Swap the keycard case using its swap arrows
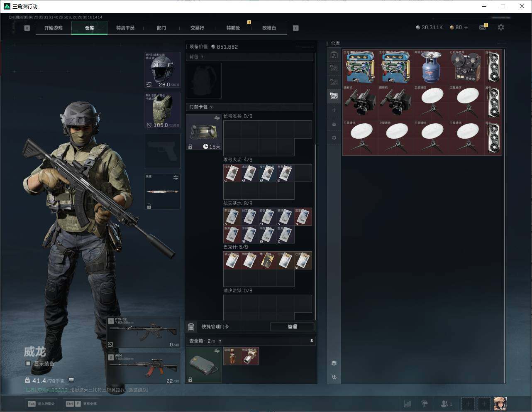Image resolution: width=532 pixels, height=412 pixels. click(217, 118)
